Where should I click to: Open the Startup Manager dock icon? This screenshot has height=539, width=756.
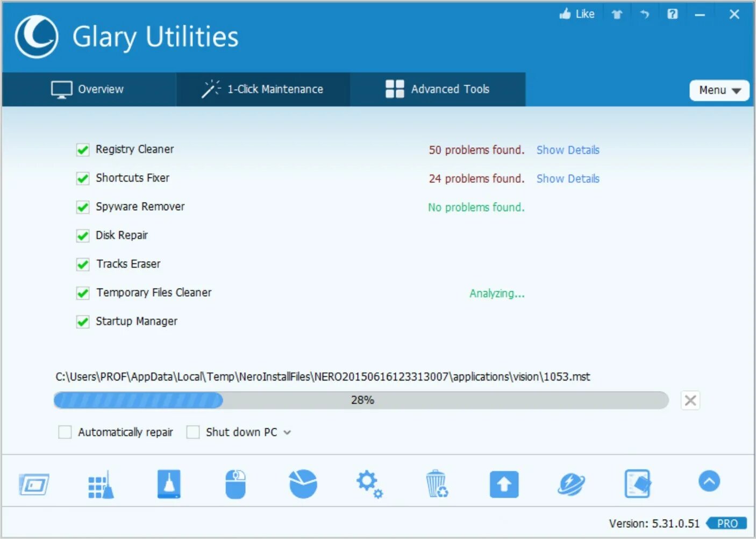click(x=34, y=484)
